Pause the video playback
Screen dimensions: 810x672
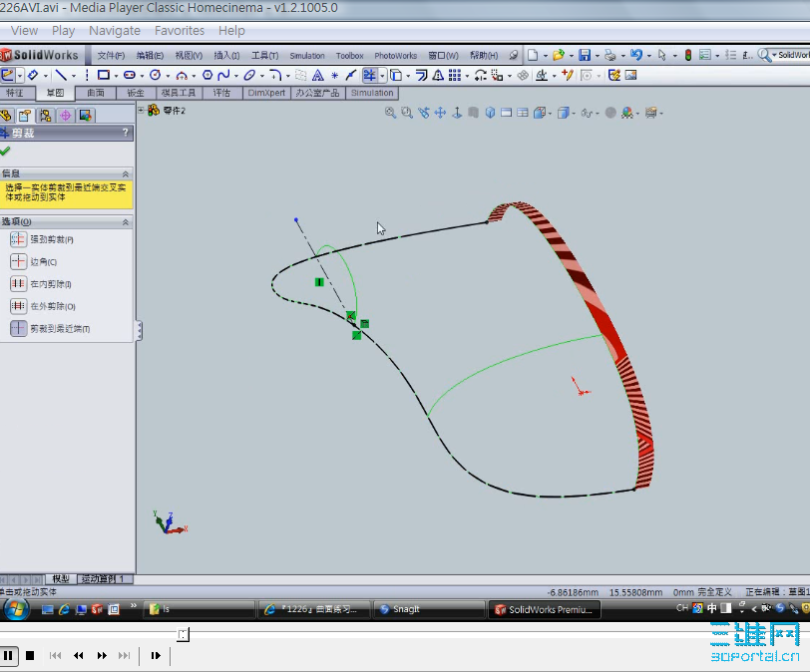point(8,655)
